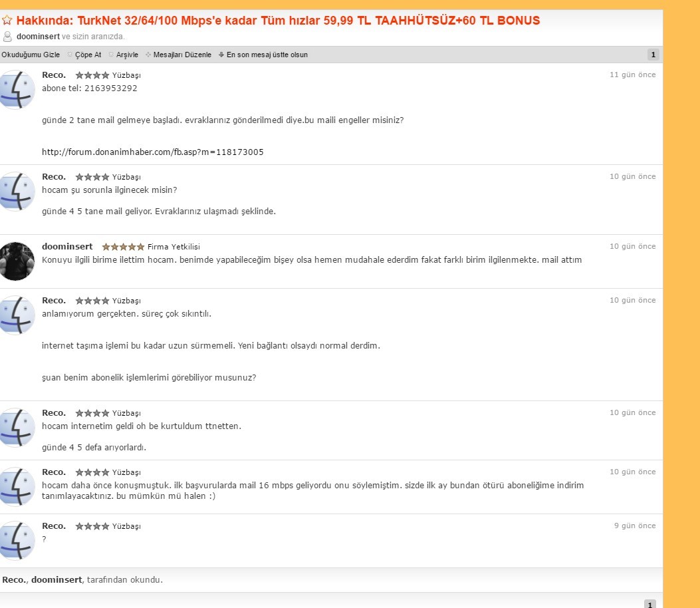Click the star rating on the 'anlamıyorum gerçekten' post
700x608 pixels.
(92, 301)
